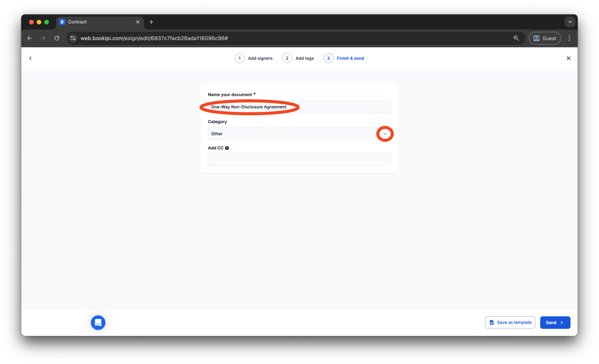Click the Category label text
Image resolution: width=599 pixels, height=364 pixels.
click(x=217, y=122)
